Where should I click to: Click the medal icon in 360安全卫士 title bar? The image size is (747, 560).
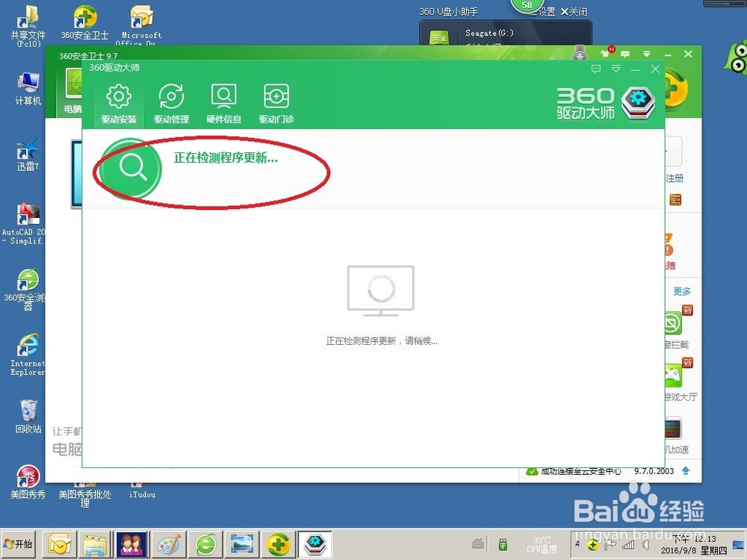pyautogui.click(x=580, y=53)
